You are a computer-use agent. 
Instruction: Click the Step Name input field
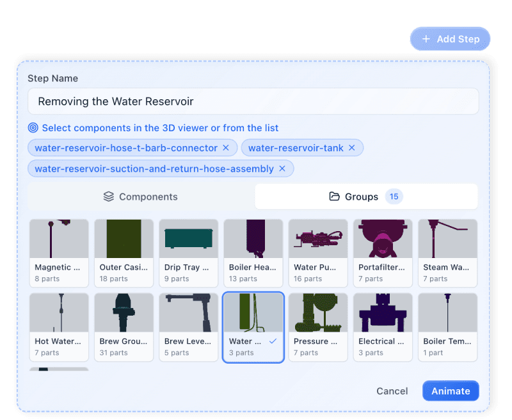coord(253,101)
